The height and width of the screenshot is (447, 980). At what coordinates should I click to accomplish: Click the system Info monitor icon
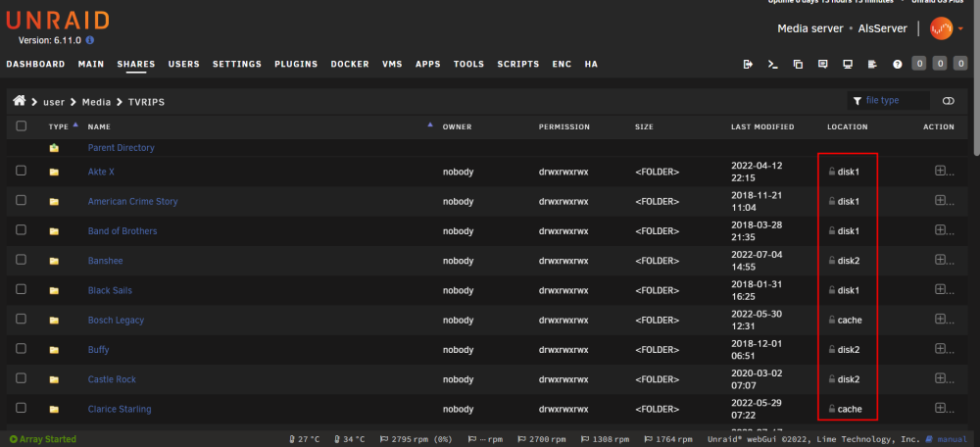848,64
